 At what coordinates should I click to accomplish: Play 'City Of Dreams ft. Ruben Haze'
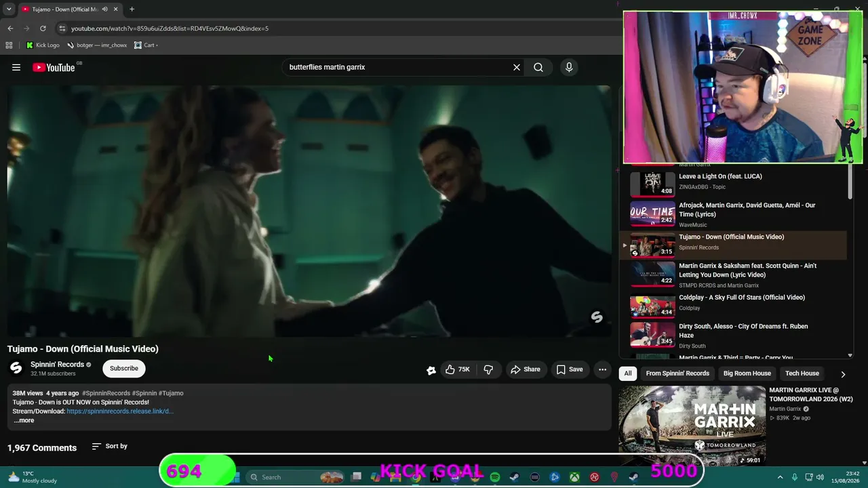click(x=743, y=331)
